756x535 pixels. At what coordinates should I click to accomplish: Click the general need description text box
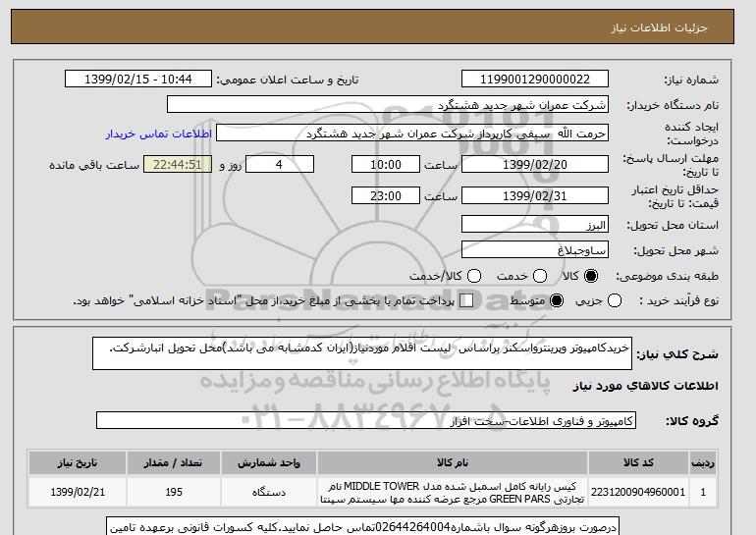(x=362, y=353)
